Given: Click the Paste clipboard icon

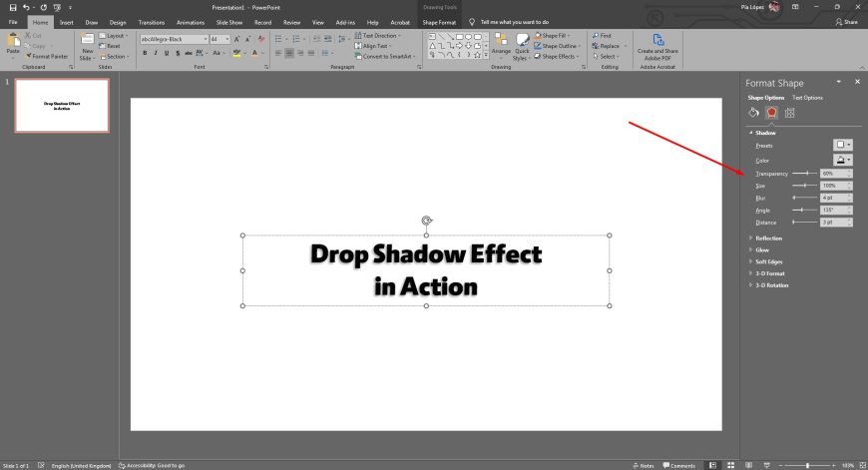Looking at the screenshot, I should [x=13, y=40].
